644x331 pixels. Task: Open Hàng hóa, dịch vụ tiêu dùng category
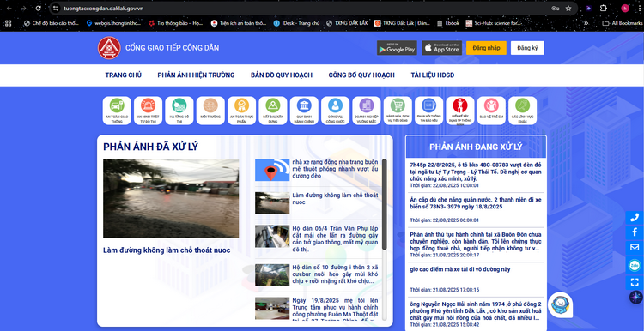(x=398, y=111)
